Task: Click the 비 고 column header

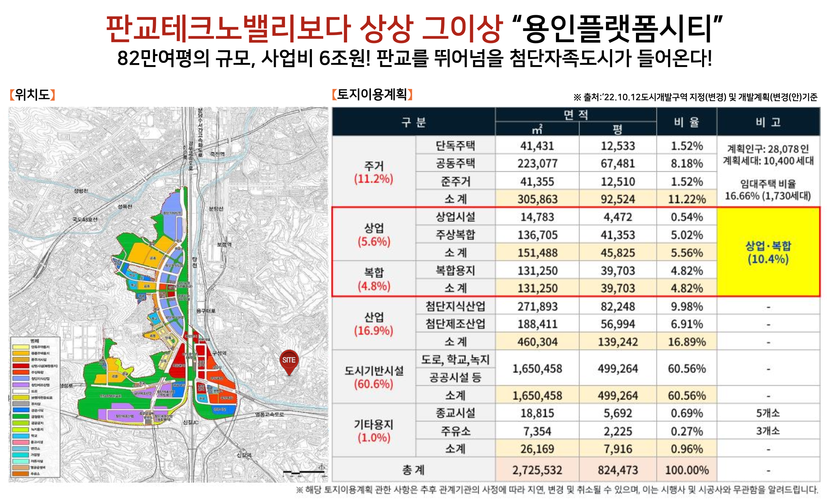Action: 768,122
